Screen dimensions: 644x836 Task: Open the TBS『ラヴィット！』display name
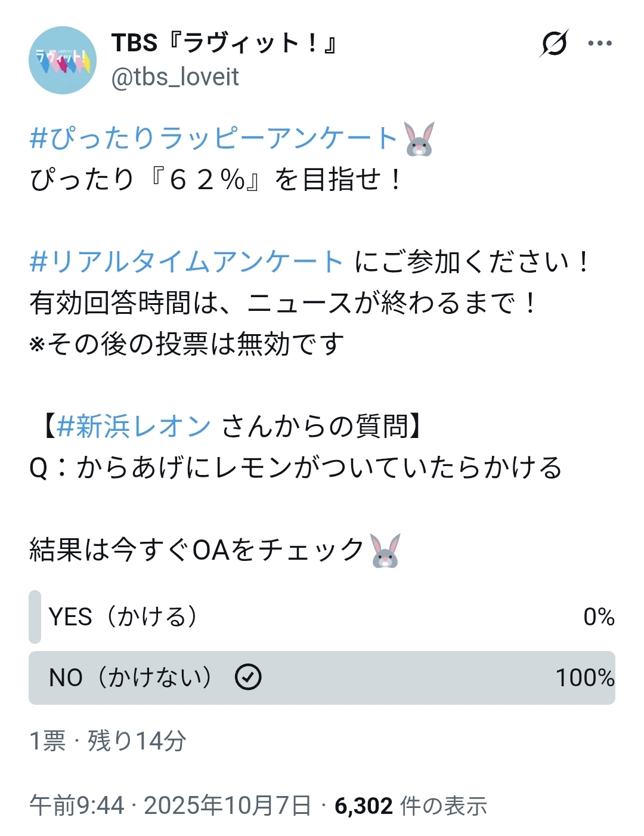pyautogui.click(x=225, y=44)
